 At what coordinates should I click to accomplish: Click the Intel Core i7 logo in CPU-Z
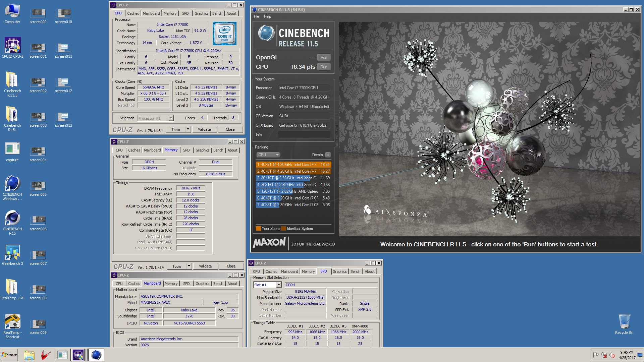(225, 34)
